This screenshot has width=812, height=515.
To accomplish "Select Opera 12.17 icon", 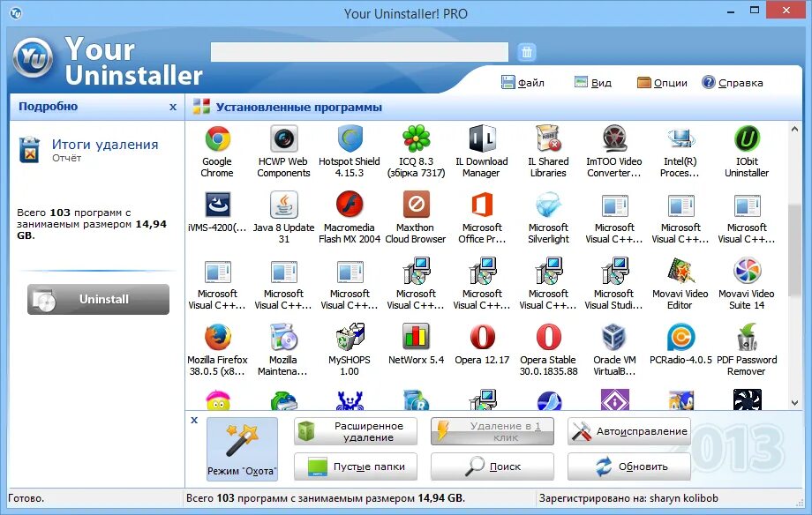I will 482,338.
